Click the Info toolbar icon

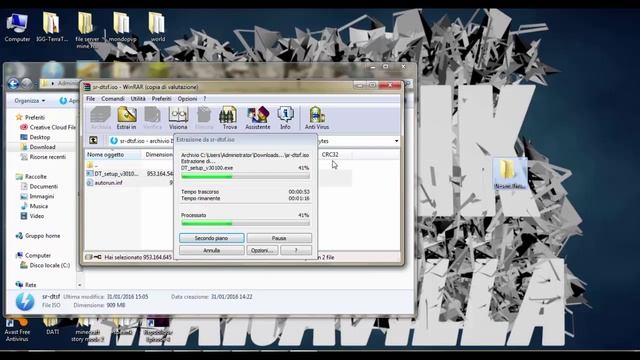click(x=285, y=118)
